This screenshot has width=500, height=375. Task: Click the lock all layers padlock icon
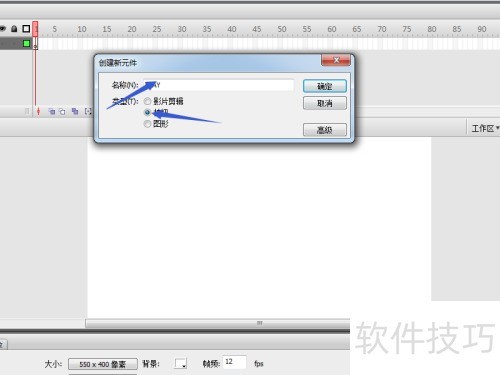pos(14,29)
